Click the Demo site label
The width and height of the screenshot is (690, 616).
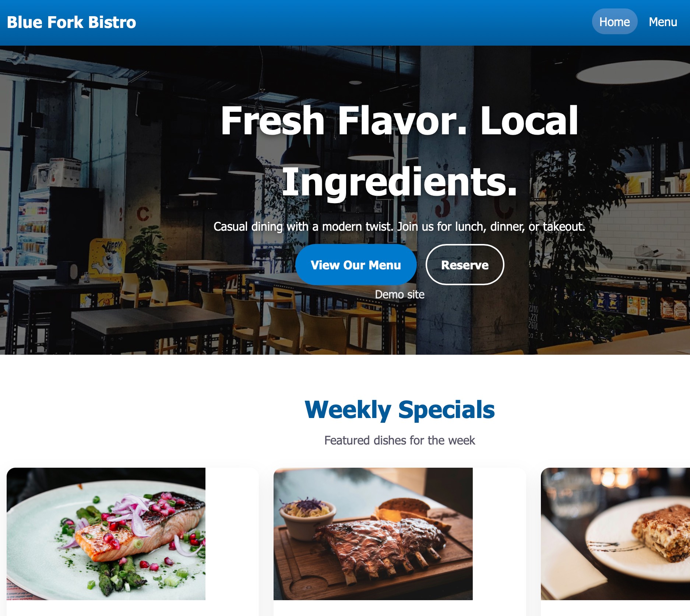point(399,294)
